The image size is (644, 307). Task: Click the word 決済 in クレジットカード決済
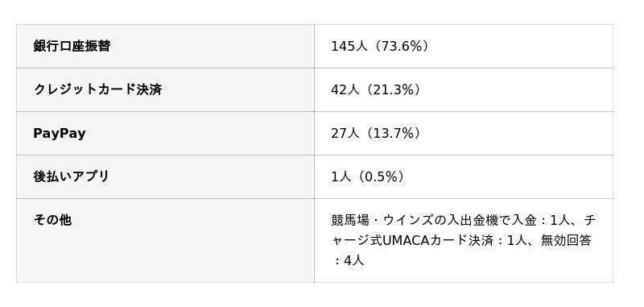coord(149,89)
